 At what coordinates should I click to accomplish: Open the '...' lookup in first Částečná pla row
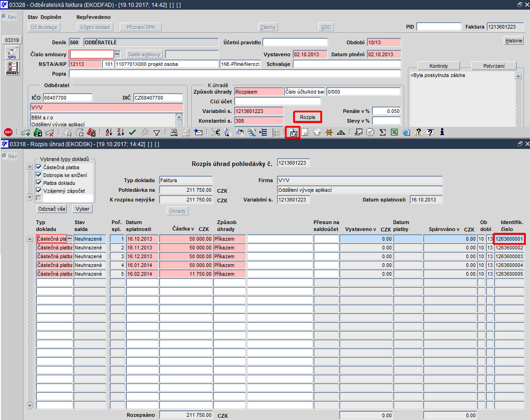[x=69, y=239]
